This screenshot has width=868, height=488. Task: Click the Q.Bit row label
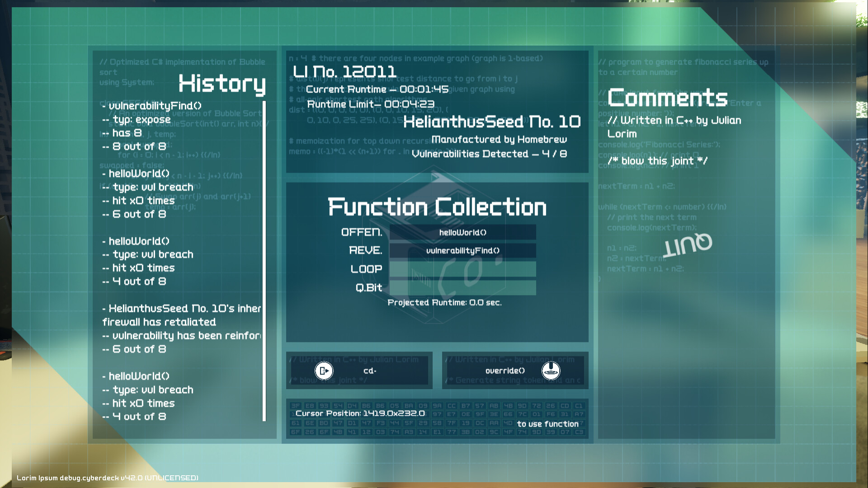(x=369, y=288)
